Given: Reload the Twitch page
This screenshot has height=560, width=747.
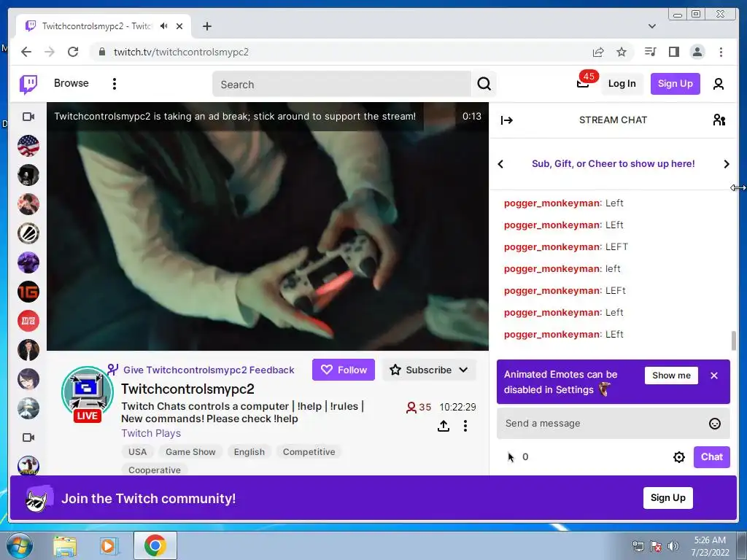Looking at the screenshot, I should [73, 52].
